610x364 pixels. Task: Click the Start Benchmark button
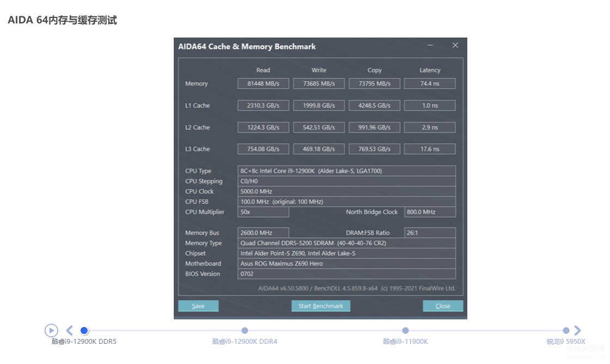pos(321,306)
